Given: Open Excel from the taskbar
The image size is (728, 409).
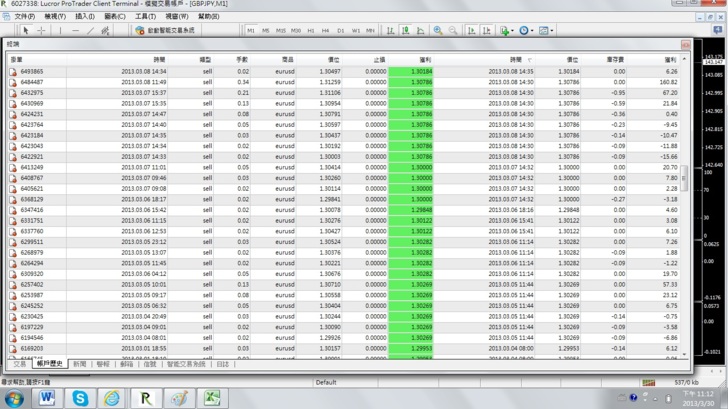Looking at the screenshot, I should [212, 398].
